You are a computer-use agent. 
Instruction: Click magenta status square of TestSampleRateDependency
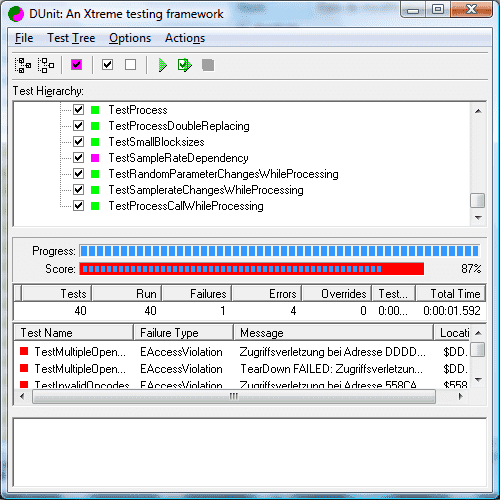(x=95, y=158)
